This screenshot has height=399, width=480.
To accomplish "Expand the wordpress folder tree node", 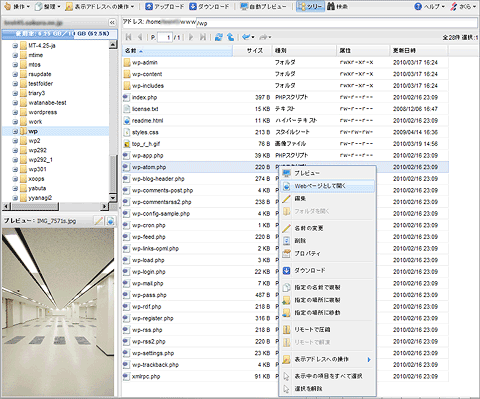I will pyautogui.click(x=15, y=112).
